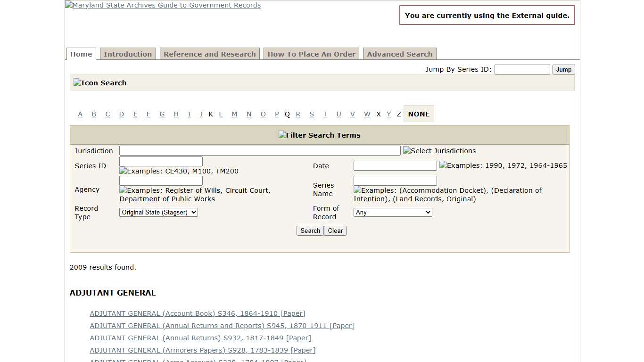Click the Agency examples icon
The height and width of the screenshot is (362, 644).
[124, 190]
